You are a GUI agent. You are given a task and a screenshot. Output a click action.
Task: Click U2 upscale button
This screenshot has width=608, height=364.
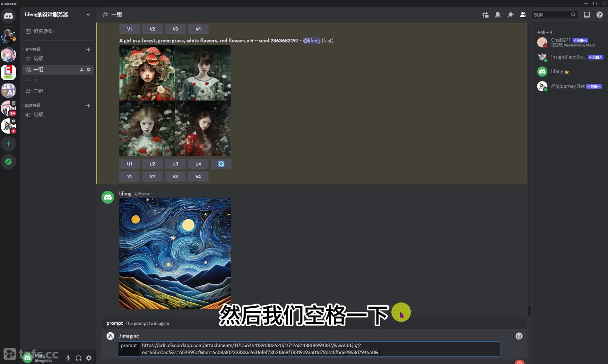tap(153, 164)
